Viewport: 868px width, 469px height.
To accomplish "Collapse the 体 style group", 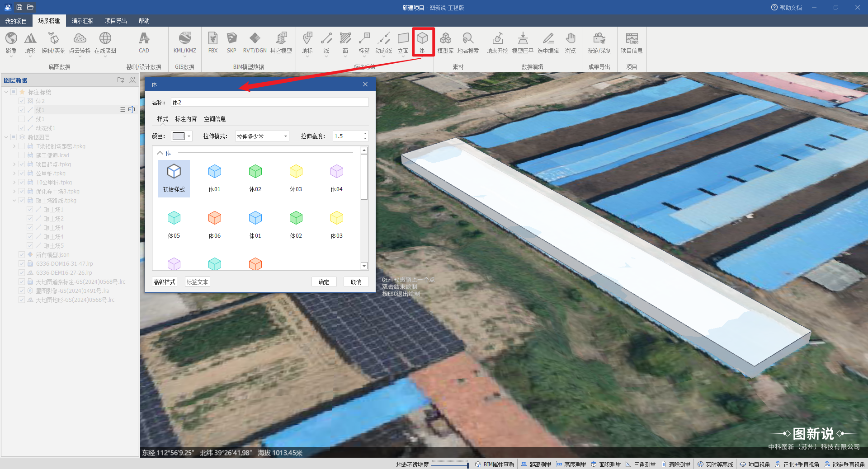I will (160, 153).
